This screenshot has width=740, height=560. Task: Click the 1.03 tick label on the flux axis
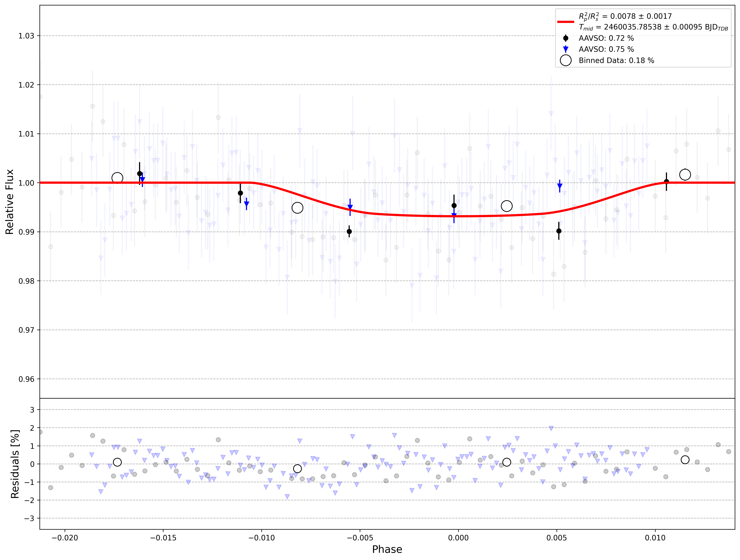[27, 36]
